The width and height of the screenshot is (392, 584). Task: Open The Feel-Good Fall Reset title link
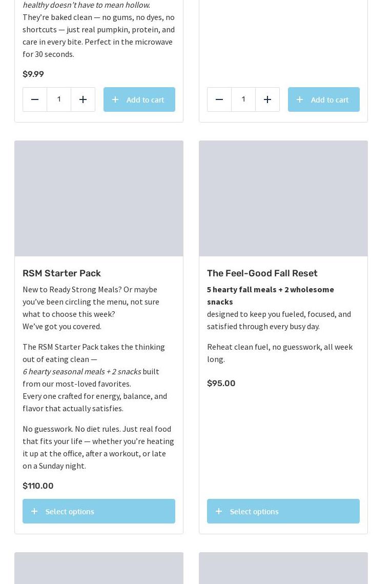(x=262, y=273)
